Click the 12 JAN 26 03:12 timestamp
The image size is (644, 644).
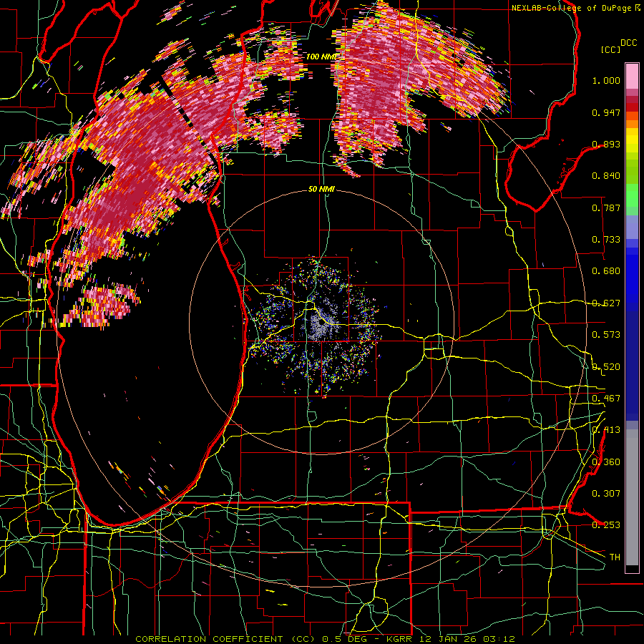coord(467,639)
